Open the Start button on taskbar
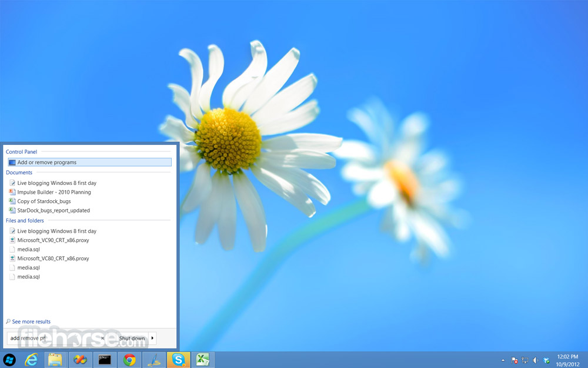This screenshot has width=588, height=368. [x=9, y=360]
